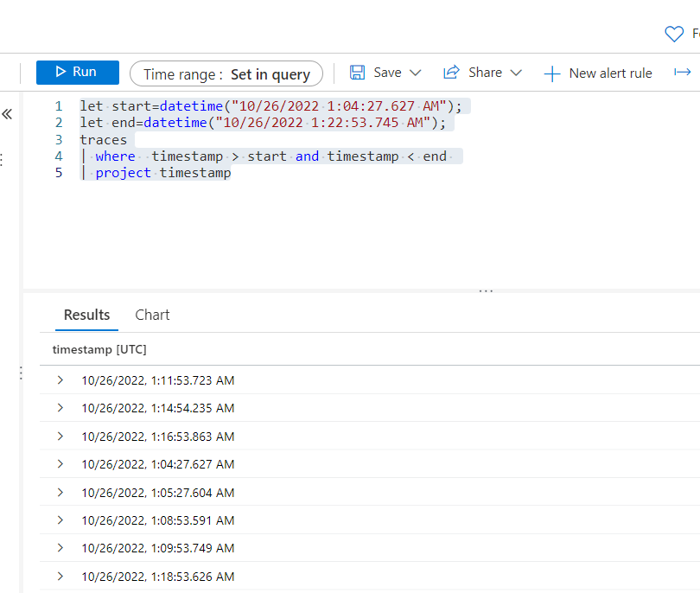
Task: Collapse the side pane with double chevron
Action: tap(7, 114)
